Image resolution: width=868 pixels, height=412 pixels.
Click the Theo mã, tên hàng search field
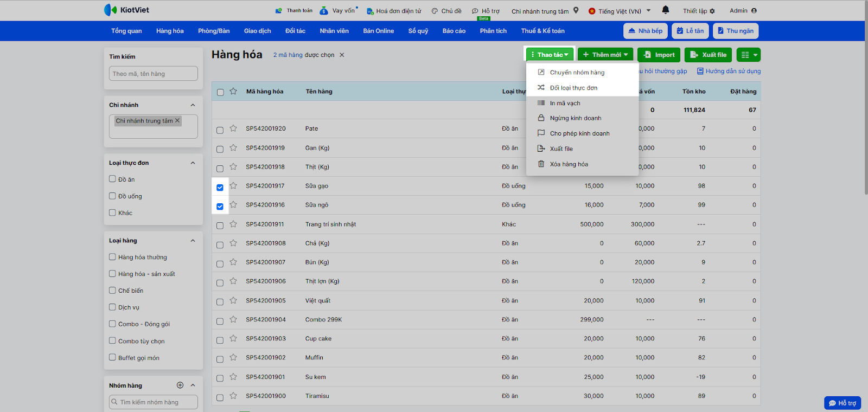(x=154, y=74)
